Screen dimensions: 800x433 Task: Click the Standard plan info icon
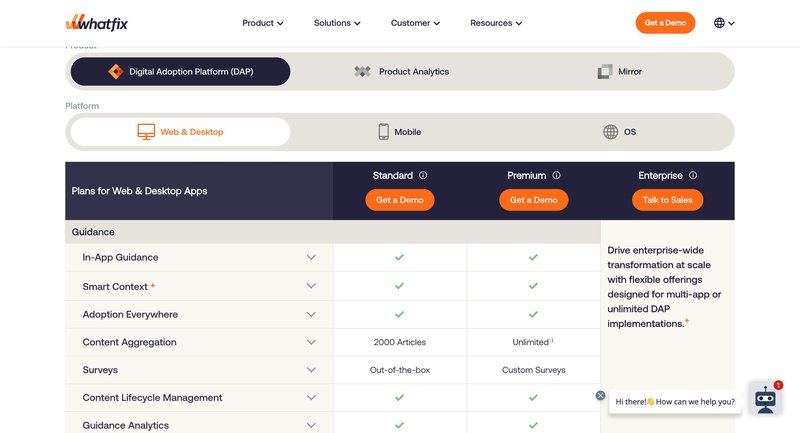(423, 176)
